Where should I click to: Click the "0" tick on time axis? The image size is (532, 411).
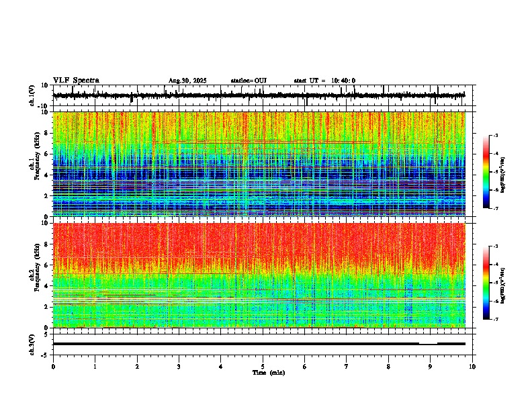click(x=53, y=367)
